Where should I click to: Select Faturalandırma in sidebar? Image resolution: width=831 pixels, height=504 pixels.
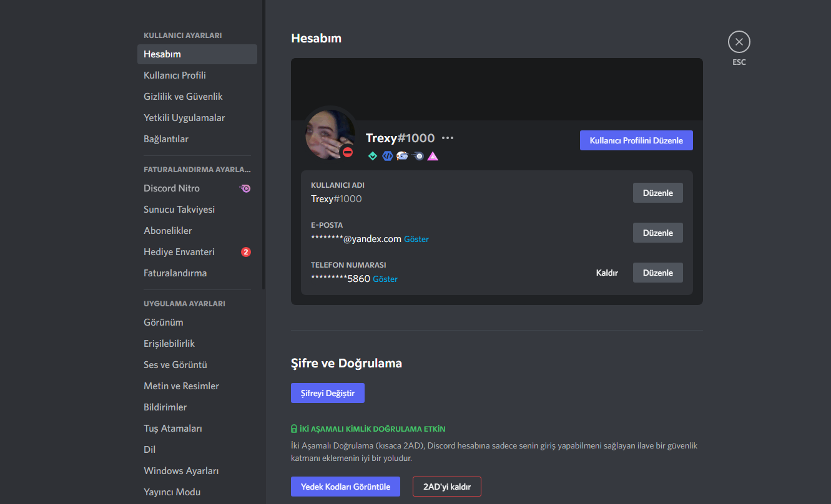(197, 273)
